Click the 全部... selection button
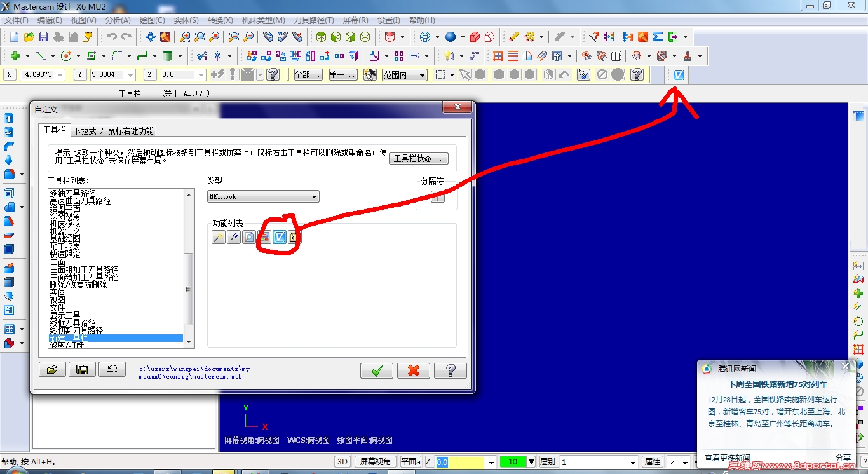The image size is (868, 474). (308, 75)
